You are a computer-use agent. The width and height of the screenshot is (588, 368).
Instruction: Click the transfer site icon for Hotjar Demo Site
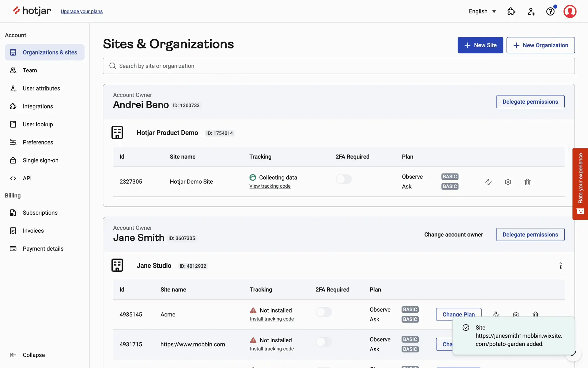488,182
